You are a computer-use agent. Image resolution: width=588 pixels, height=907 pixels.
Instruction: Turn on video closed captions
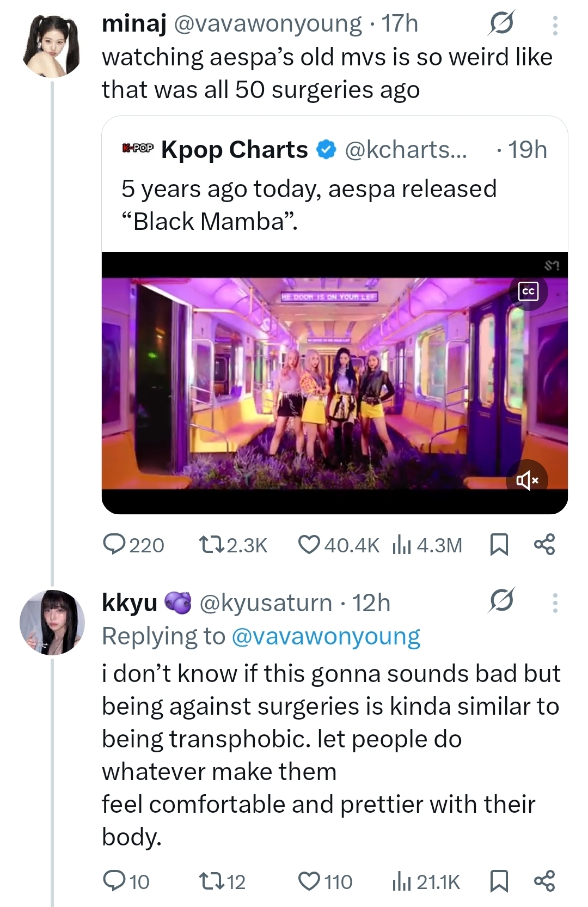(x=528, y=292)
